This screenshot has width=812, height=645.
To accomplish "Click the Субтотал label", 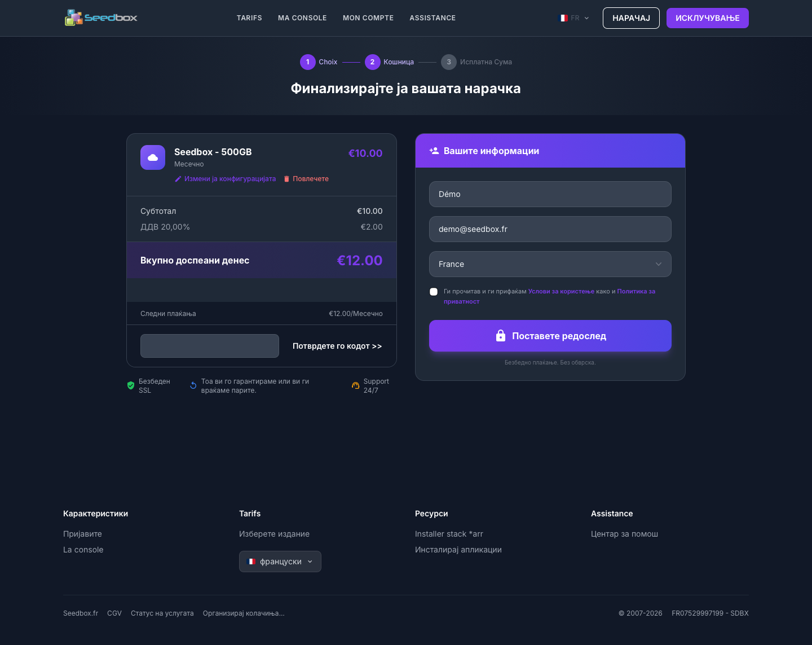I will point(158,211).
